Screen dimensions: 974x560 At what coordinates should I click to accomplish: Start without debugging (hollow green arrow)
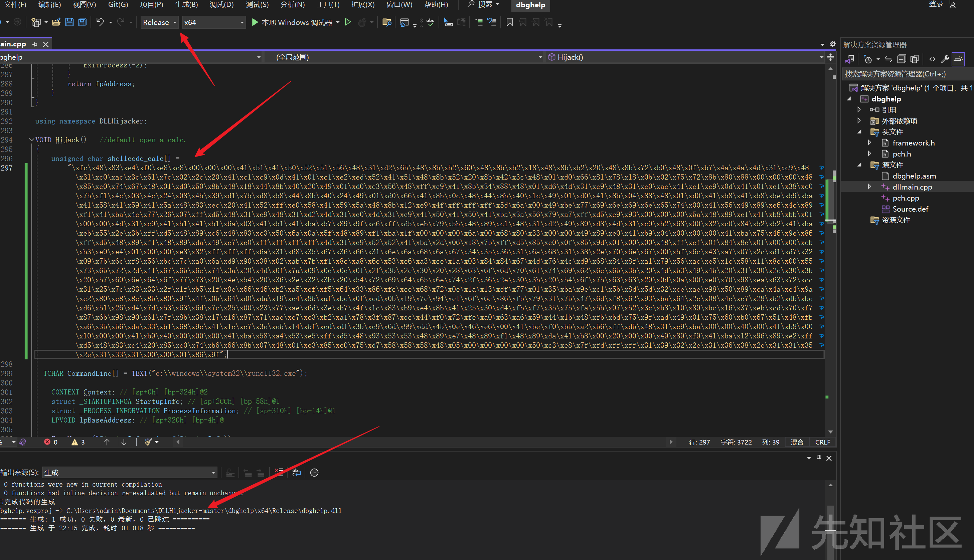[348, 22]
